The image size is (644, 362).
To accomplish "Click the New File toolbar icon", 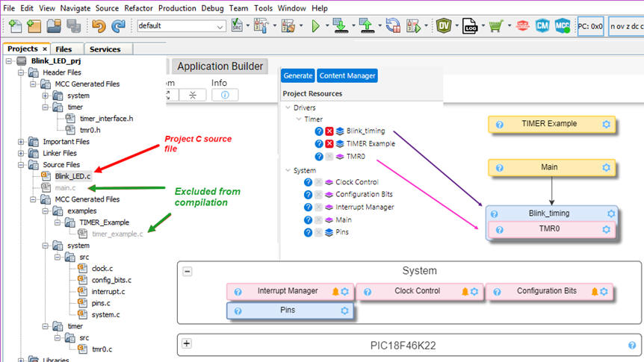I will [x=15, y=26].
